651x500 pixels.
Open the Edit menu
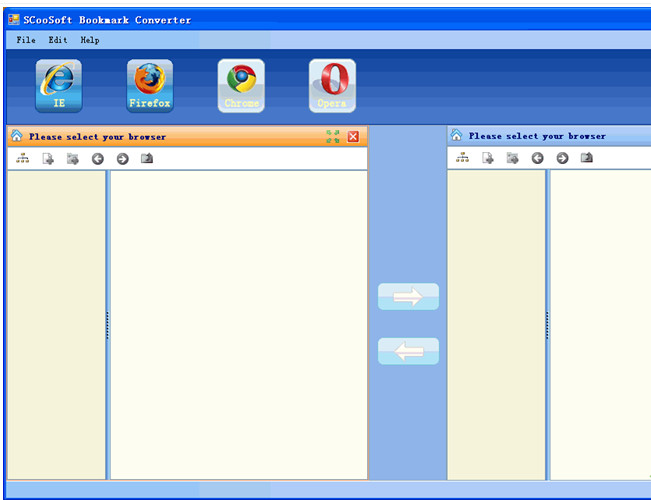[x=58, y=40]
